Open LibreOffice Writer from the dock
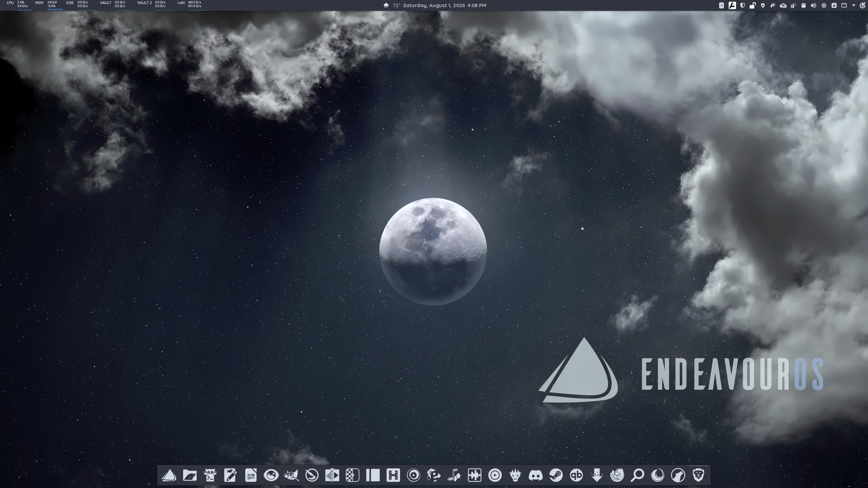The height and width of the screenshot is (488, 868). [x=251, y=475]
